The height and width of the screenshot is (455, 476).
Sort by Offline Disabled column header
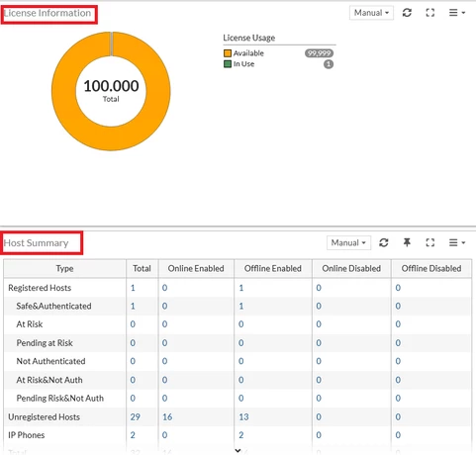431,268
